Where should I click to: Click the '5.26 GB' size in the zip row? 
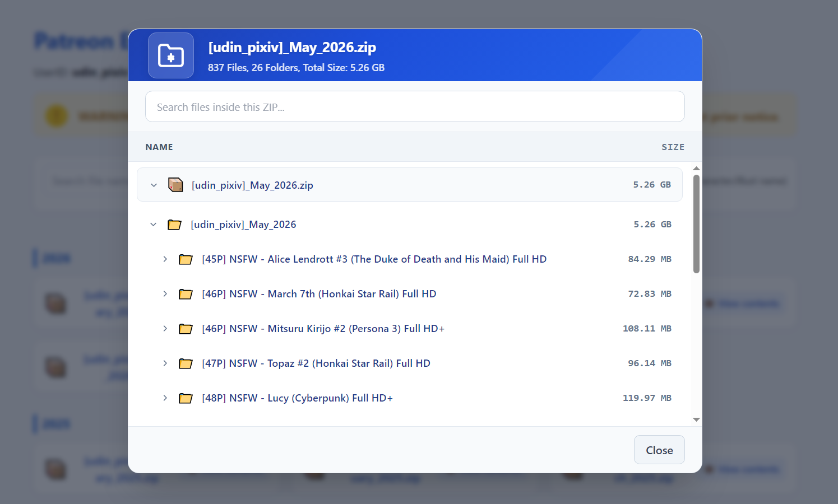tap(652, 185)
